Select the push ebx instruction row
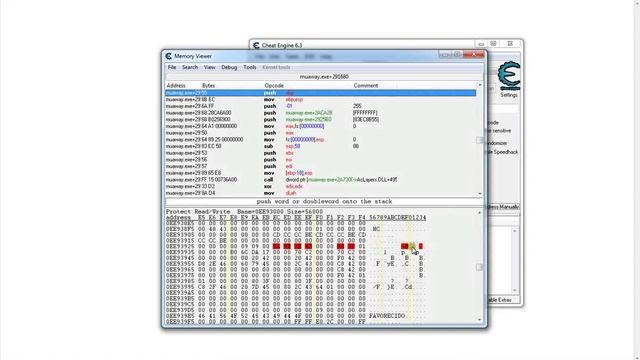 point(320,153)
